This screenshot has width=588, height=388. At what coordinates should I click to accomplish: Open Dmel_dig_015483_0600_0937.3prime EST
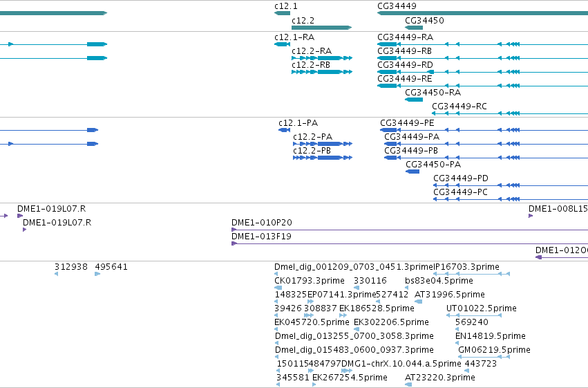point(354,351)
